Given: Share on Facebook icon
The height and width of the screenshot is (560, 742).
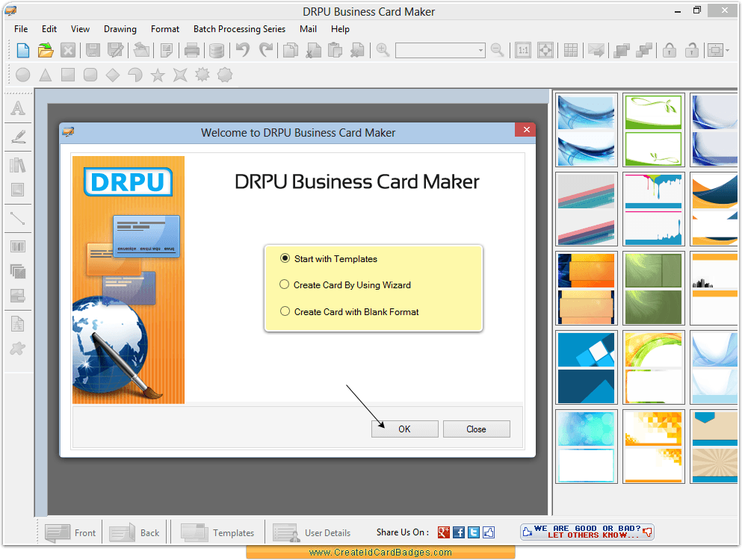Looking at the screenshot, I should 459,532.
